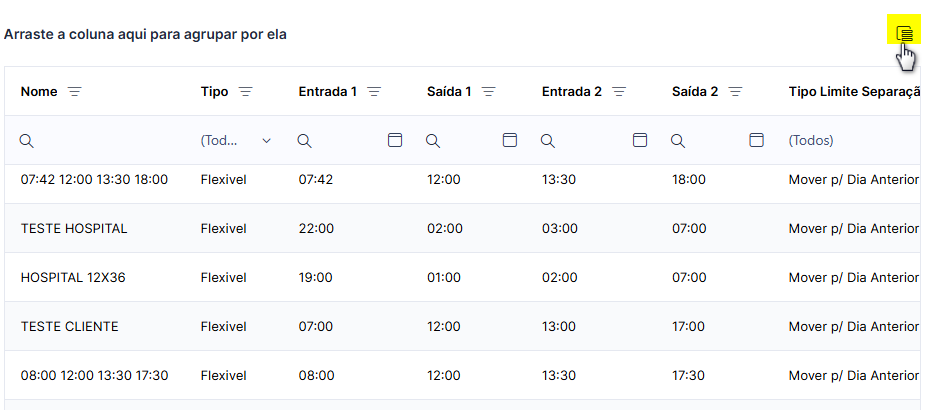Open filter icon on Nome column header

[x=74, y=92]
